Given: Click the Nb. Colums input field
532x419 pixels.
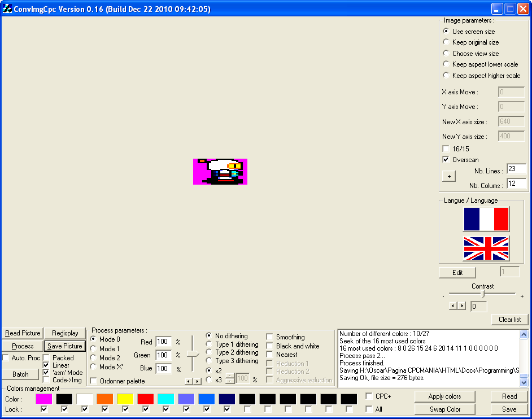Looking at the screenshot, I should pos(516,184).
